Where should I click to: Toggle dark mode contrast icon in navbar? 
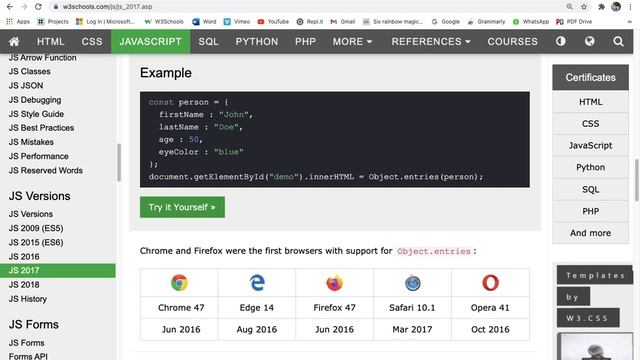(x=561, y=41)
